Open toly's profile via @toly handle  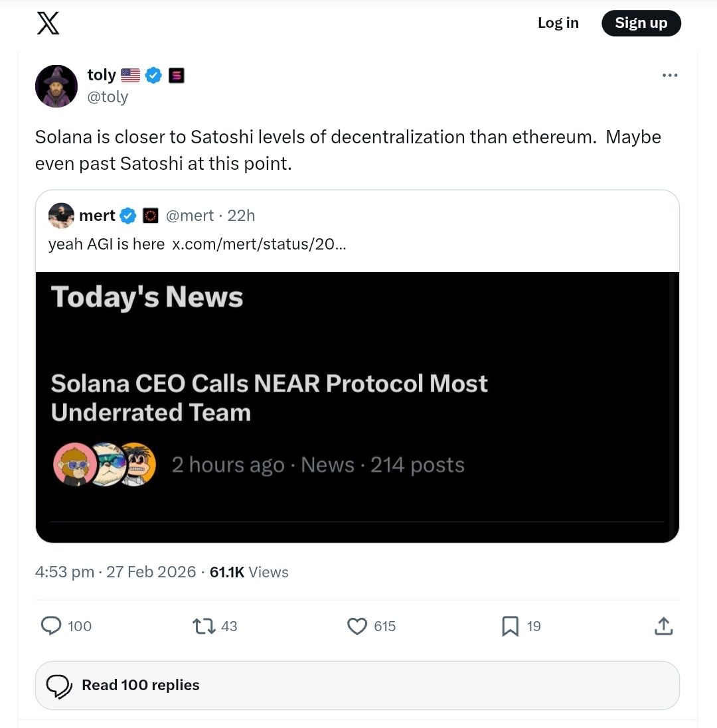click(108, 97)
